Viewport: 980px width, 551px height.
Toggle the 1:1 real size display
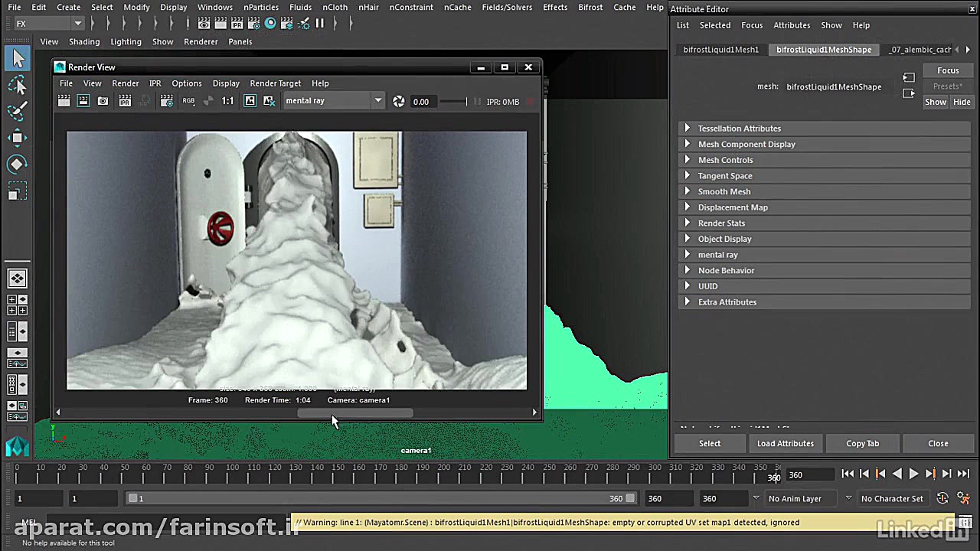[x=227, y=101]
